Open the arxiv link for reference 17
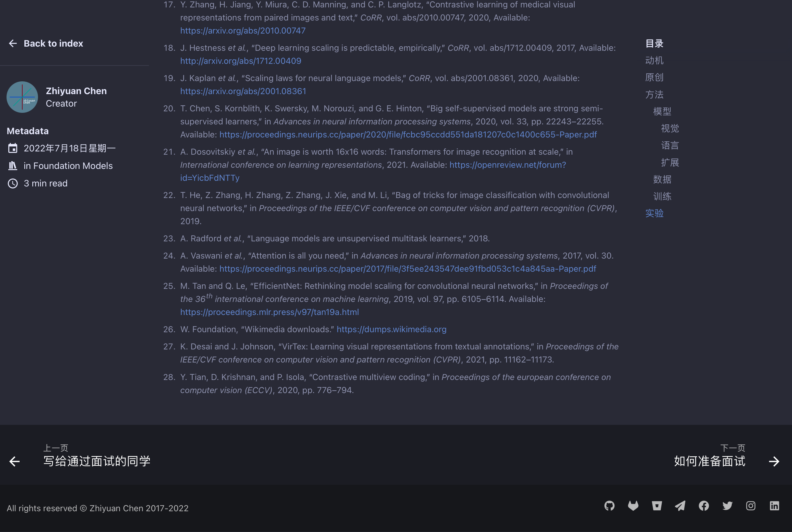This screenshot has height=532, width=792. coord(243,31)
